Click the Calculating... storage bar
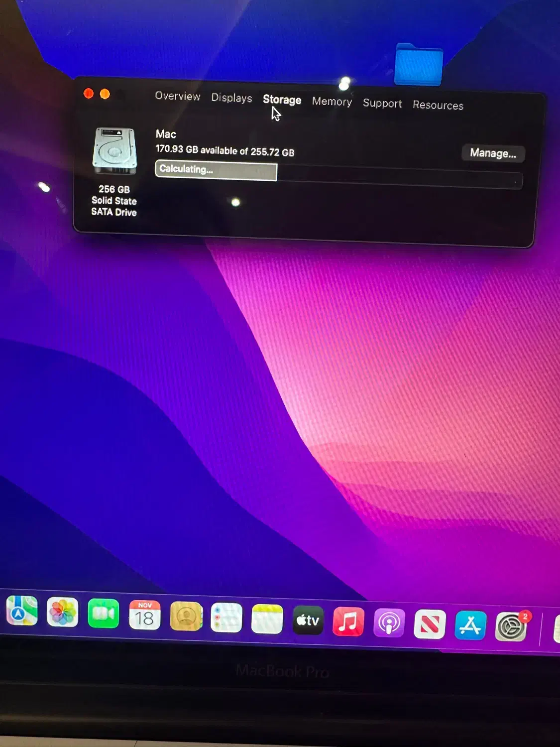Viewport: 560px width, 747px height. point(216,170)
